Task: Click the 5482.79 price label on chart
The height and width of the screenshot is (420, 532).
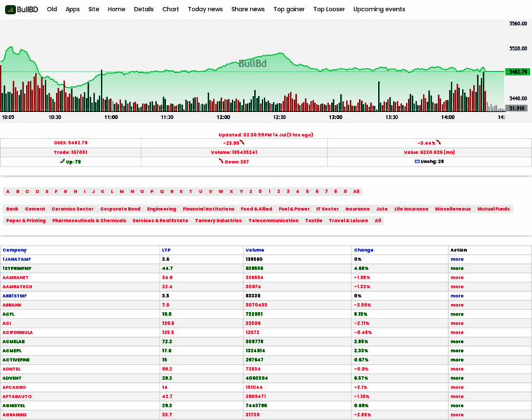Action: pyautogui.click(x=517, y=71)
